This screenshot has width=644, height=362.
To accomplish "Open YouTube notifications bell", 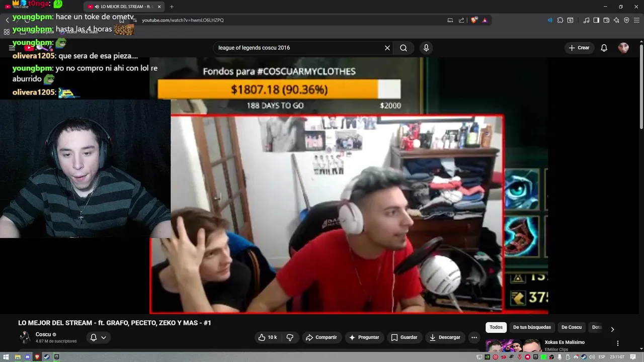I will pos(604,48).
